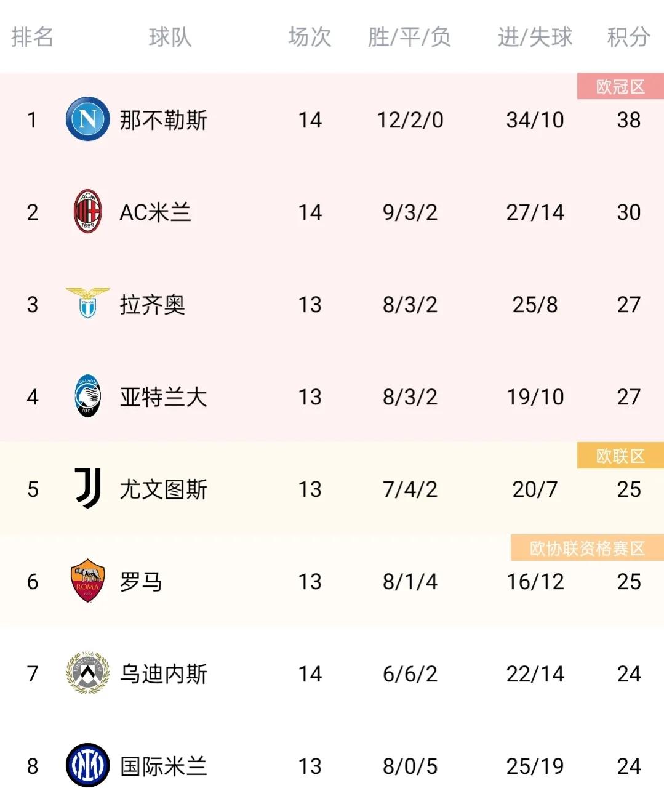The height and width of the screenshot is (812, 664).
Task: Click the 场次 column header
Action: [x=310, y=38]
